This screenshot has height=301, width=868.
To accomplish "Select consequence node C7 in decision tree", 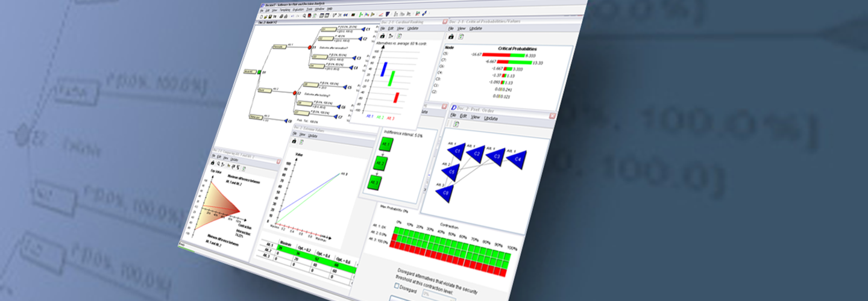I will point(335,117).
